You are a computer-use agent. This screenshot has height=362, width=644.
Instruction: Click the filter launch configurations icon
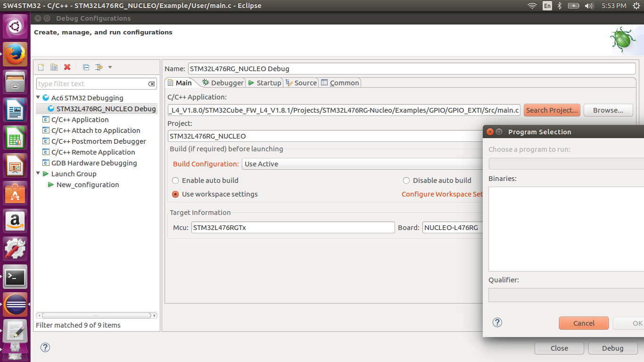coord(99,67)
